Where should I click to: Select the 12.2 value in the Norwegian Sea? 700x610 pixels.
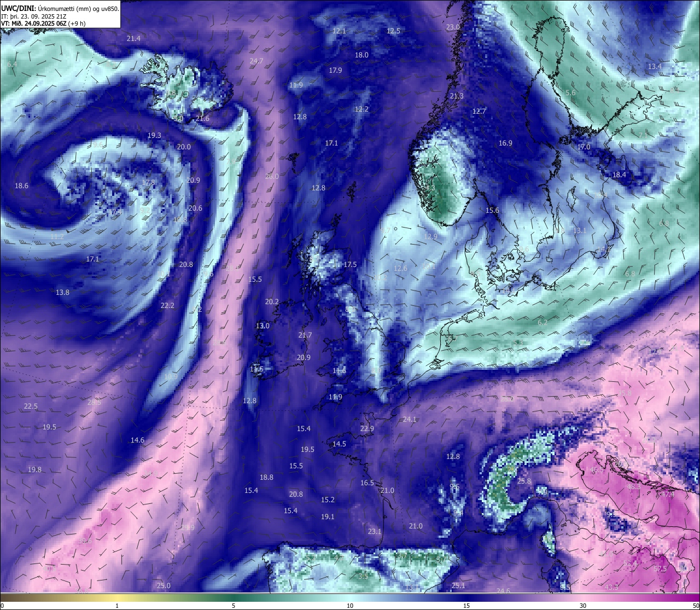[x=361, y=109]
